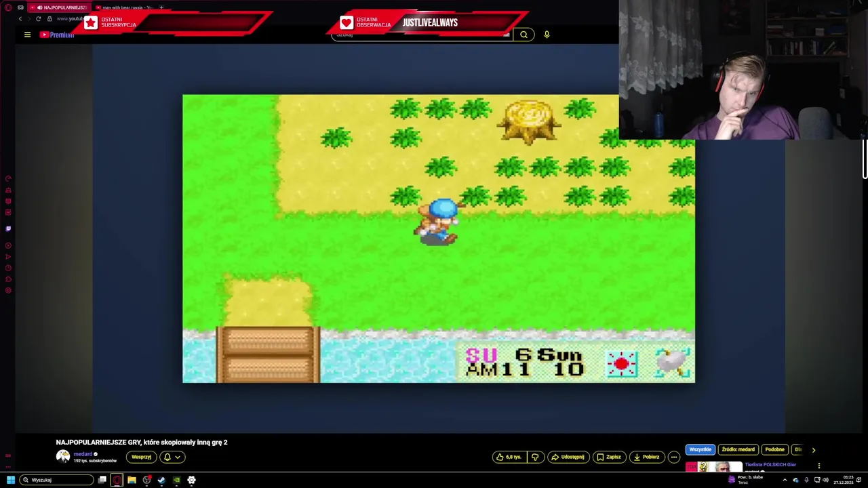The image size is (868, 488).
Task: Open File Explorer from taskbar
Action: [x=132, y=480]
